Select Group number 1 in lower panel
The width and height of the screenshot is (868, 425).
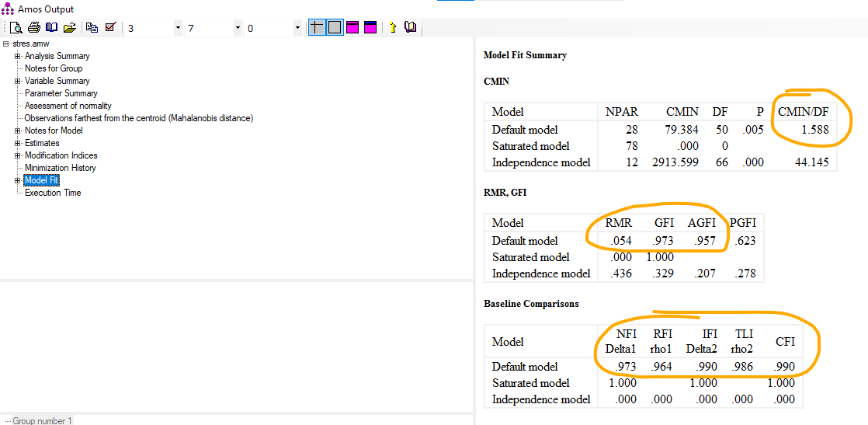pyautogui.click(x=42, y=420)
